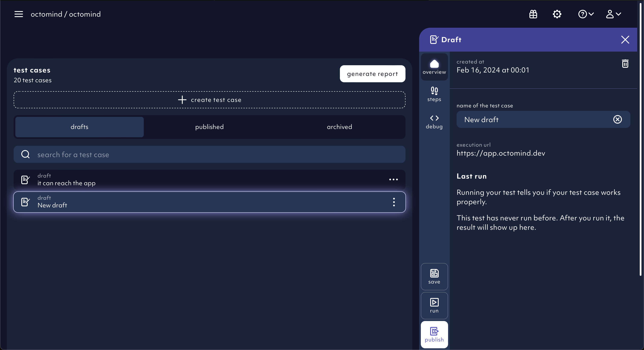Select the drafts tab
The height and width of the screenshot is (350, 644).
[x=79, y=127]
